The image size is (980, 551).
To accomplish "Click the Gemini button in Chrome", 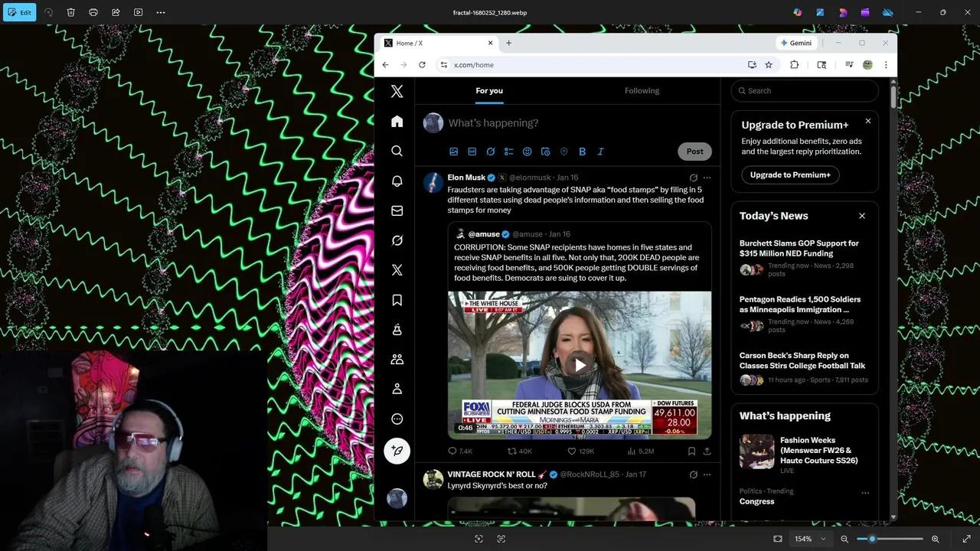I will 796,43.
